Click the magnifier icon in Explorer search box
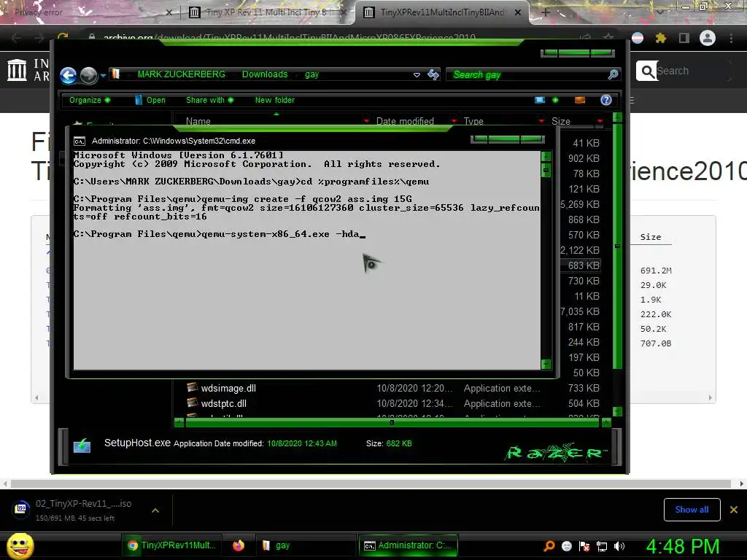The image size is (747, 560). point(613,74)
